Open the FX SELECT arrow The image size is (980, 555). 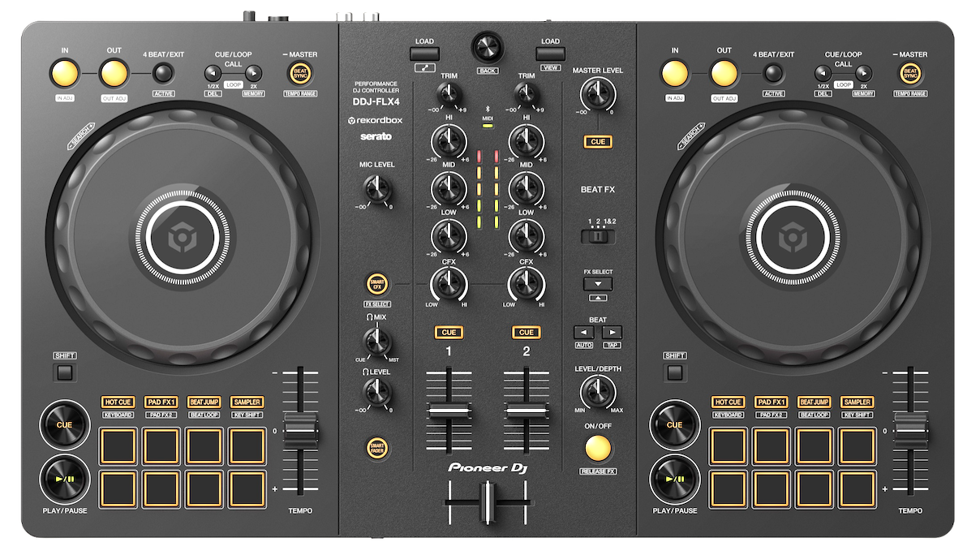[598, 285]
